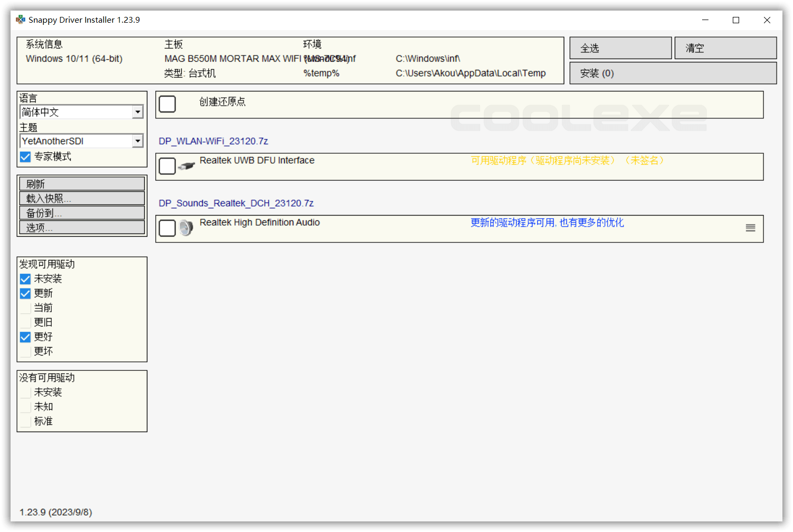The height and width of the screenshot is (532, 793).
Task: Click 备份到 to back up drivers
Action: tap(81, 213)
